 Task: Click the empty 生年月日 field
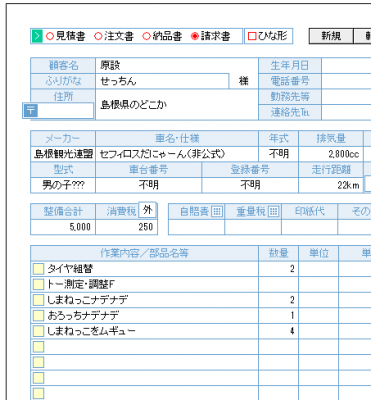[346, 65]
